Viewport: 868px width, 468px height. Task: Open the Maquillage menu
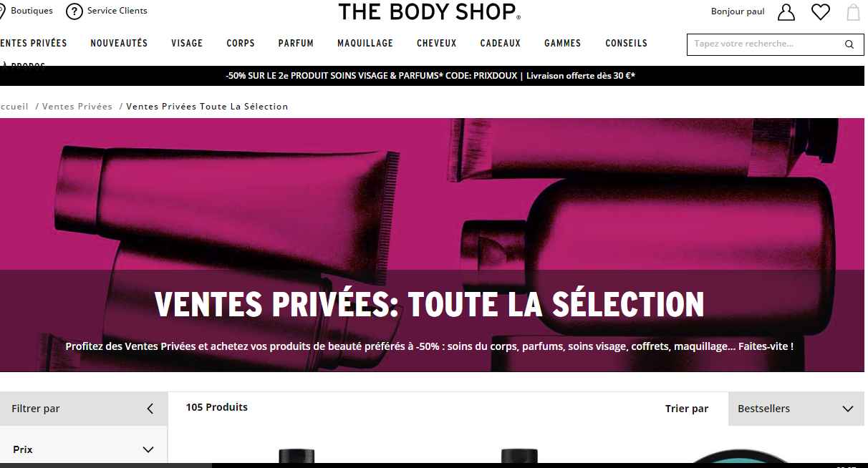pos(365,43)
